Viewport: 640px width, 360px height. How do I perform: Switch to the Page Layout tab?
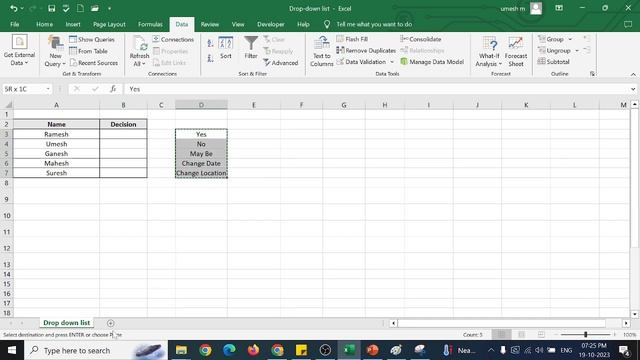109,24
